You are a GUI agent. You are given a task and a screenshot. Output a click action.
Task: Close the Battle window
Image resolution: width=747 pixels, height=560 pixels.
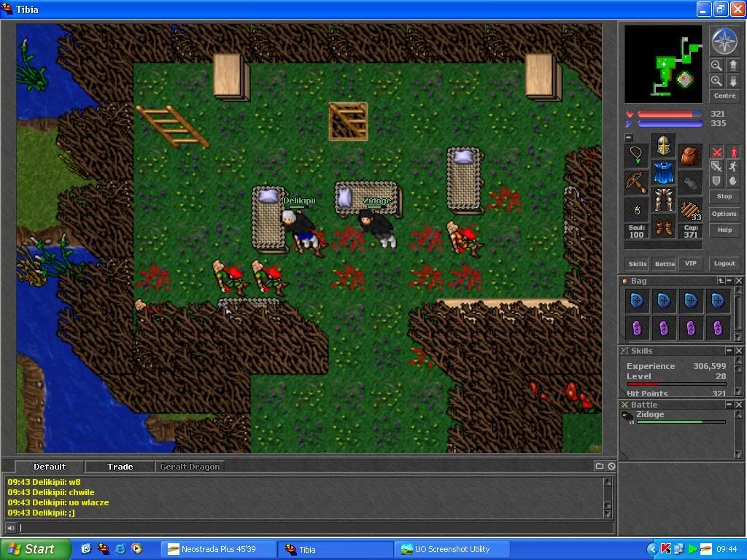pos(738,404)
